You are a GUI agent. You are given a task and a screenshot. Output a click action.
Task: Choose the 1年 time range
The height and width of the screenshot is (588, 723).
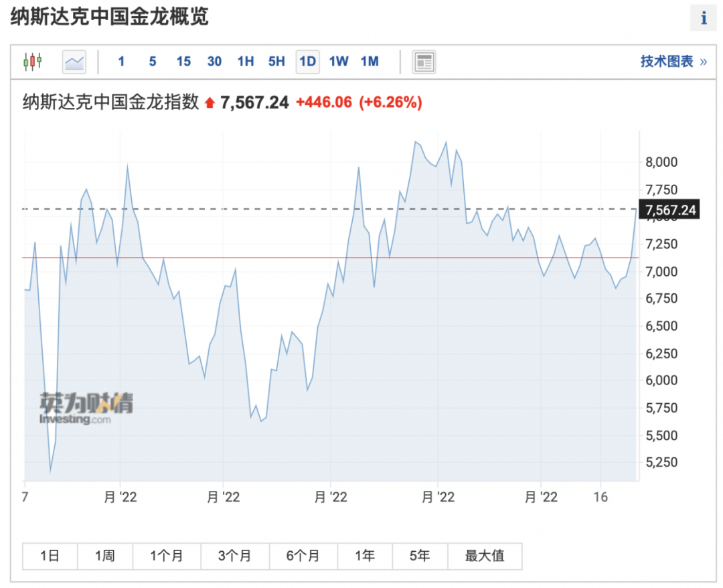[x=365, y=556]
